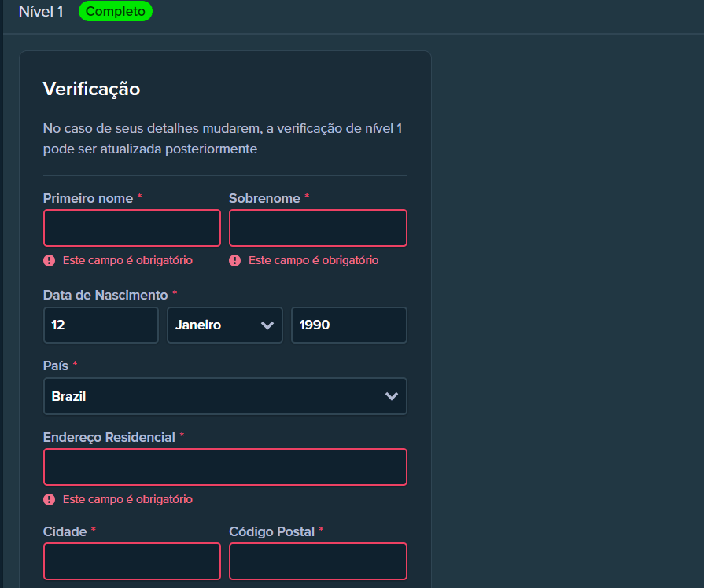
Task: Click the green Completo status badge
Action: [116, 11]
